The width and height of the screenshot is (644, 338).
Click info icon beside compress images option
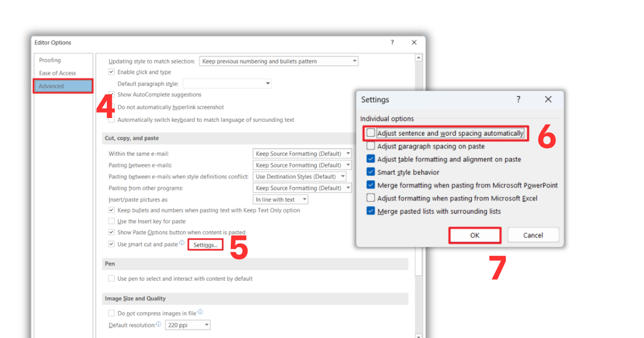point(200,312)
